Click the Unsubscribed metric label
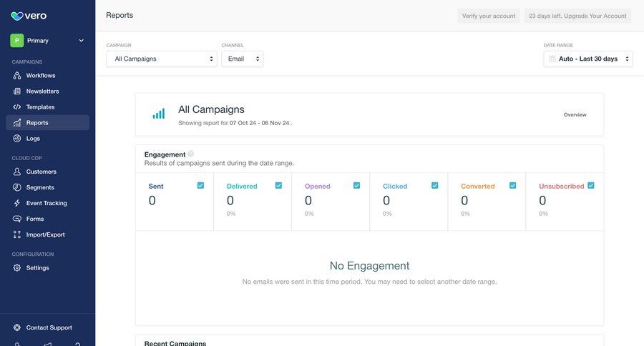 [562, 186]
